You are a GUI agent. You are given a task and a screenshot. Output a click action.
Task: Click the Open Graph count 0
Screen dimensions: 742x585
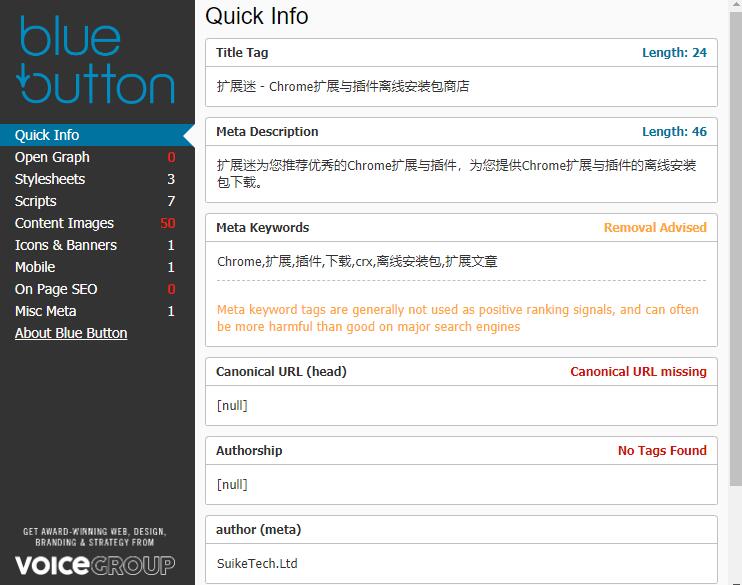point(171,157)
